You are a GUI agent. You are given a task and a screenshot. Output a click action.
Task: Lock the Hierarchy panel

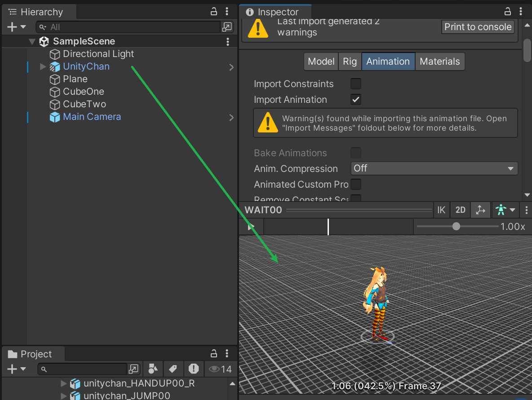(x=213, y=12)
